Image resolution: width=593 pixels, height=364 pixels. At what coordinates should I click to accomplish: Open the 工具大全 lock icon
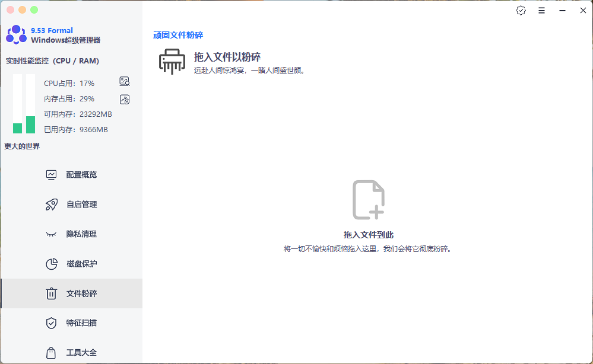click(x=50, y=352)
